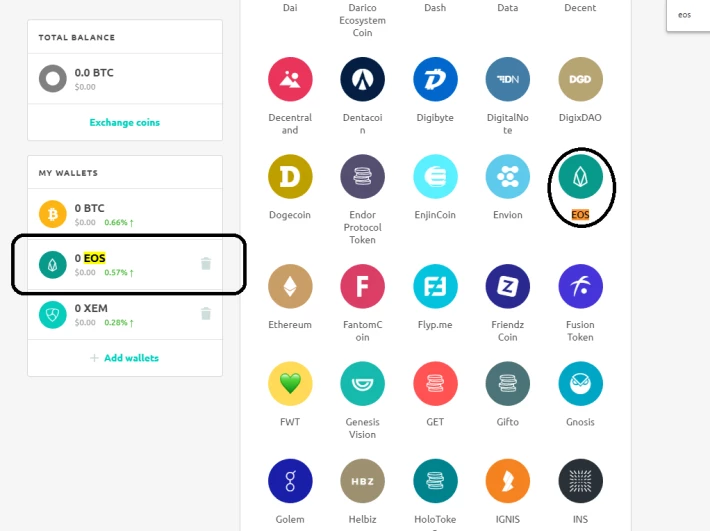Viewport: 710px width, 531px height.
Task: Click the total balance ring icon
Action: (53, 78)
